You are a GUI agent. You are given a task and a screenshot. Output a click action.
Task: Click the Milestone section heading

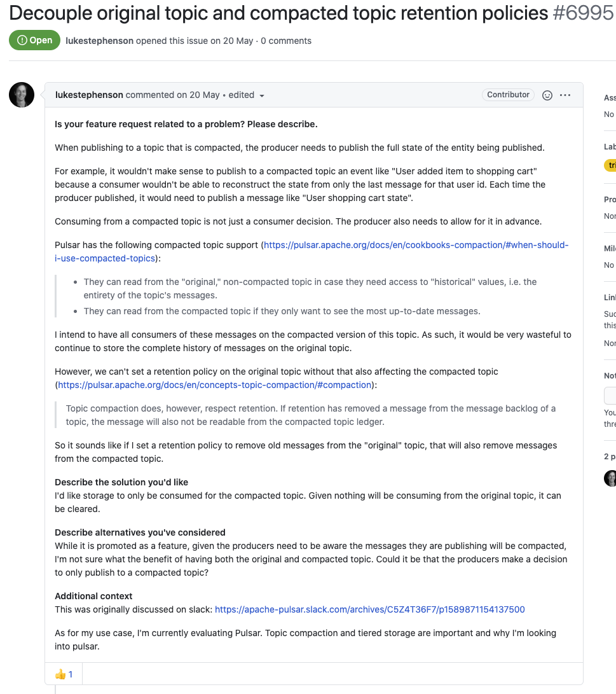tap(609, 248)
